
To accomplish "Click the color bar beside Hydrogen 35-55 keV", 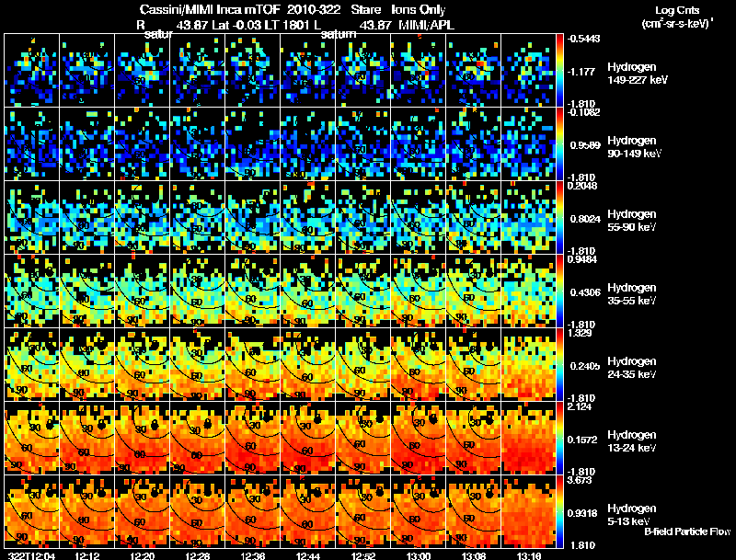I will (x=559, y=291).
